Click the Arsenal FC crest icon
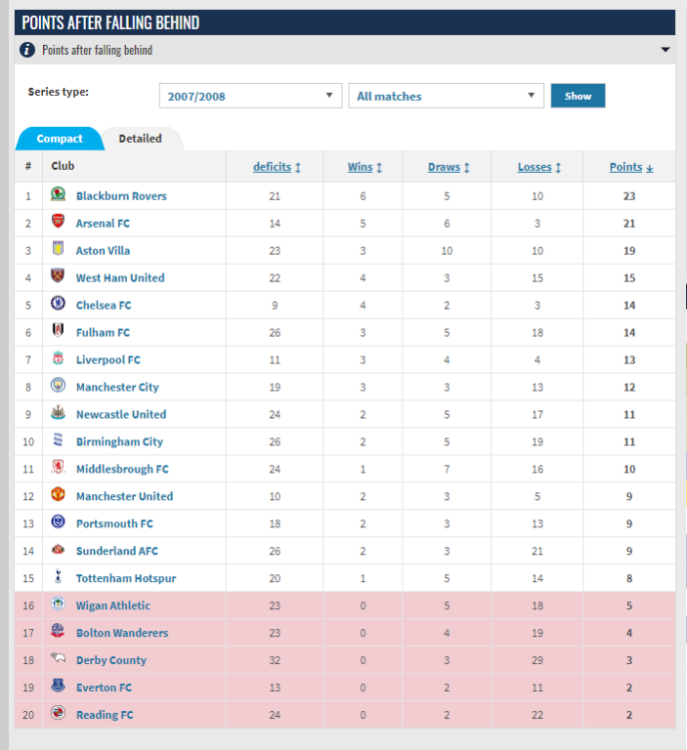This screenshot has height=750, width=687. (58, 223)
